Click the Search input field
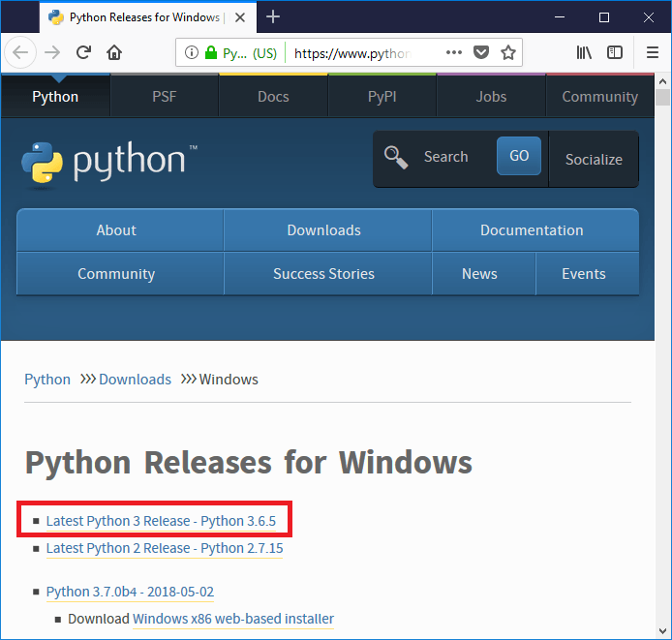 (456, 157)
